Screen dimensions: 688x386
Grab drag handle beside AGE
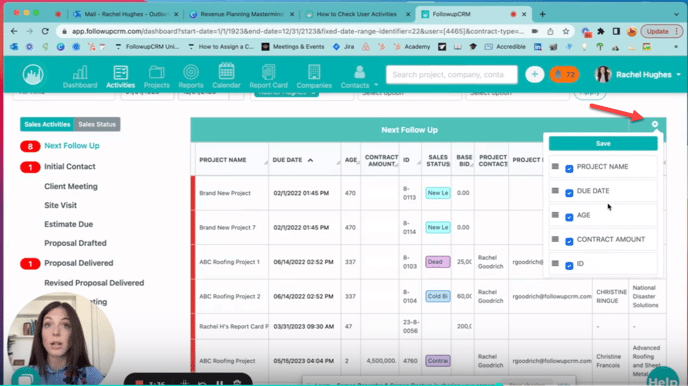(555, 215)
